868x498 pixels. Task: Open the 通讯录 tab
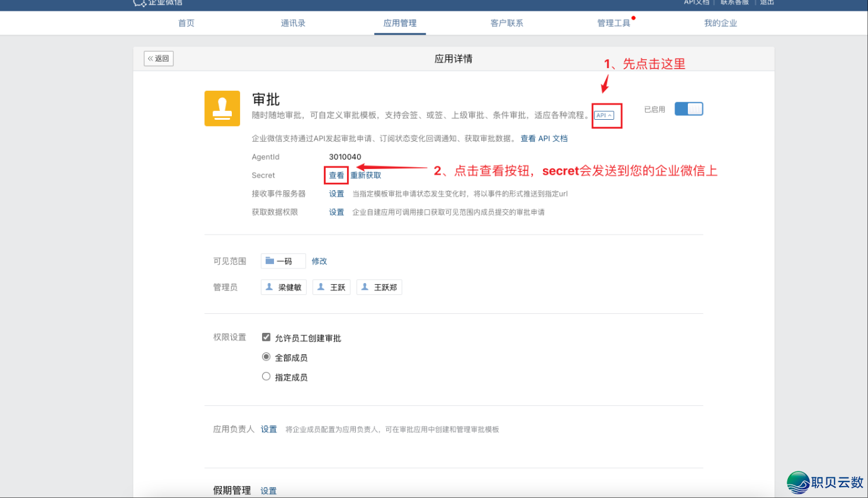click(x=293, y=23)
